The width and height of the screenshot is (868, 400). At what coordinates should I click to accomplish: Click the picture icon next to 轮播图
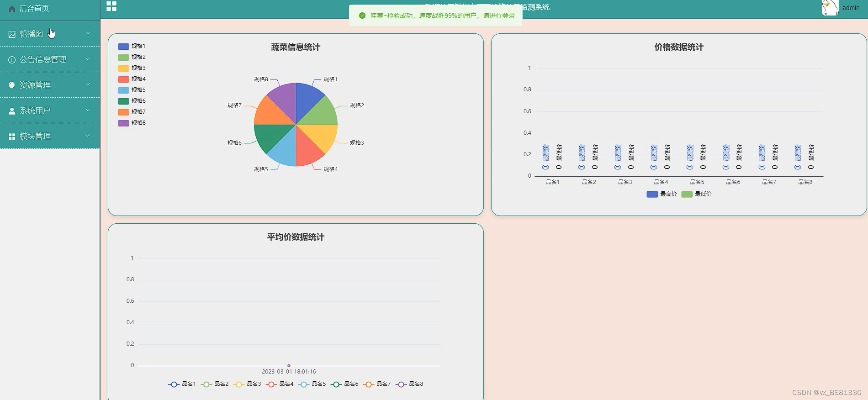pyautogui.click(x=12, y=34)
